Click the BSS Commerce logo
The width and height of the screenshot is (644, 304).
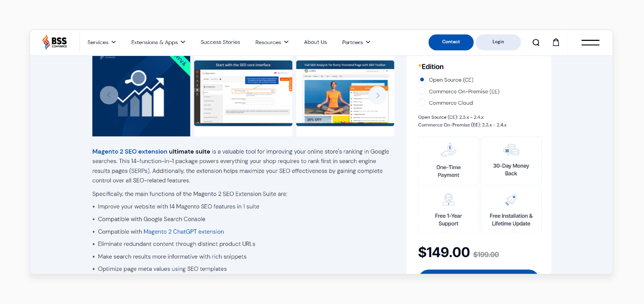54,42
